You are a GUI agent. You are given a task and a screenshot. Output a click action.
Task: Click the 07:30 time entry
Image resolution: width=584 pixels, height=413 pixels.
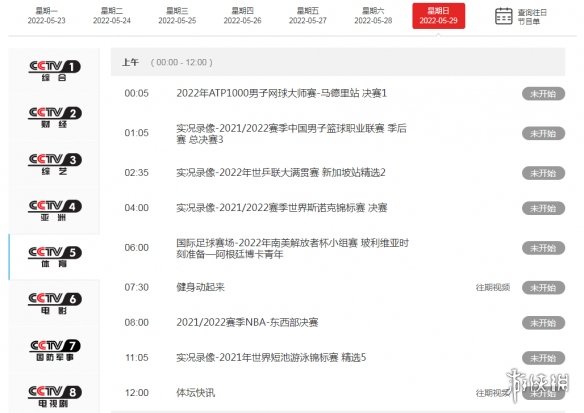pos(137,287)
